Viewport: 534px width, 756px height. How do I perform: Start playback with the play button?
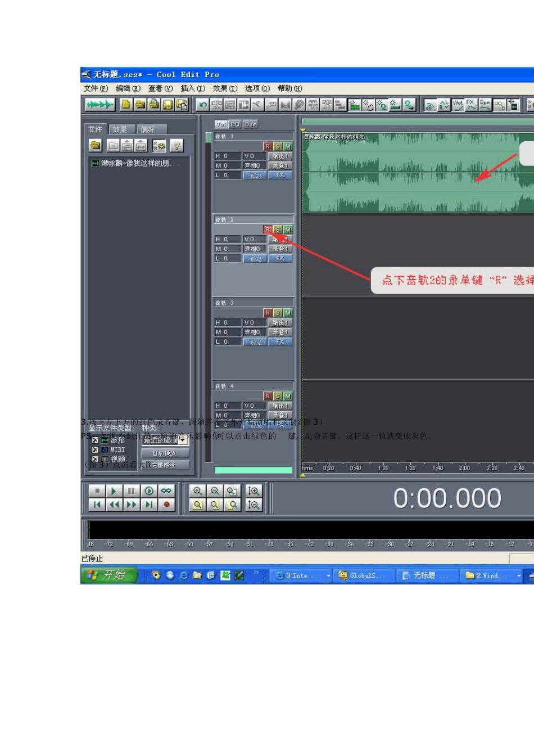pyautogui.click(x=114, y=491)
